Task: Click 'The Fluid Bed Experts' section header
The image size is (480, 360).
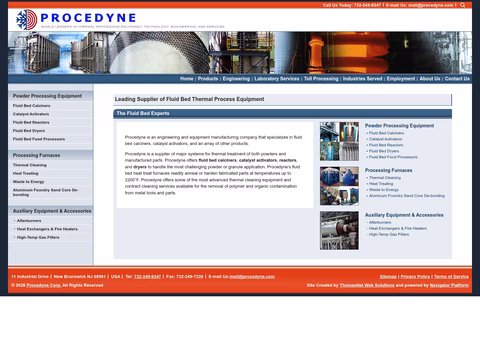Action: coord(143,113)
